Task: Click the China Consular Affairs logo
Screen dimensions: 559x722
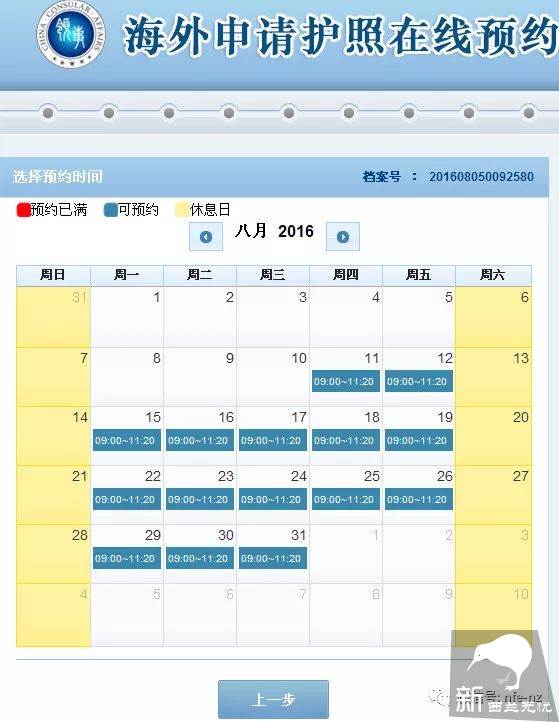Action: (71, 34)
